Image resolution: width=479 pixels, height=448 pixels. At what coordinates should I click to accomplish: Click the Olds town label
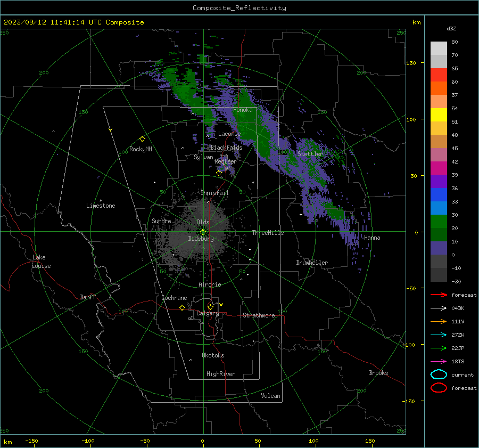tap(203, 222)
